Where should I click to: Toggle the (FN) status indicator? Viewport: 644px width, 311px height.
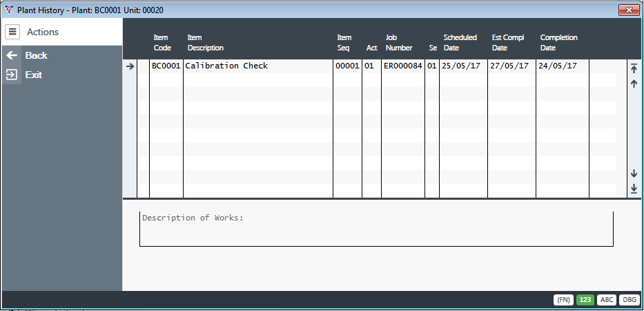(563, 300)
